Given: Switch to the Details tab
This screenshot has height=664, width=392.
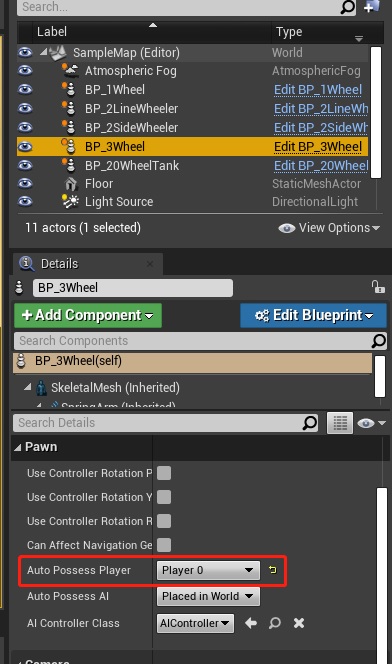Looking at the screenshot, I should pyautogui.click(x=59, y=264).
